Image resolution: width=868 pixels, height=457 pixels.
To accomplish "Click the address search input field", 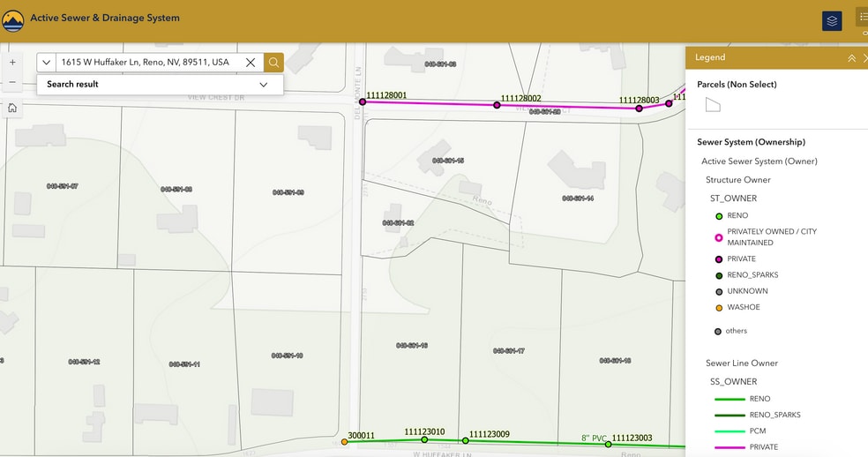I will 149,62.
